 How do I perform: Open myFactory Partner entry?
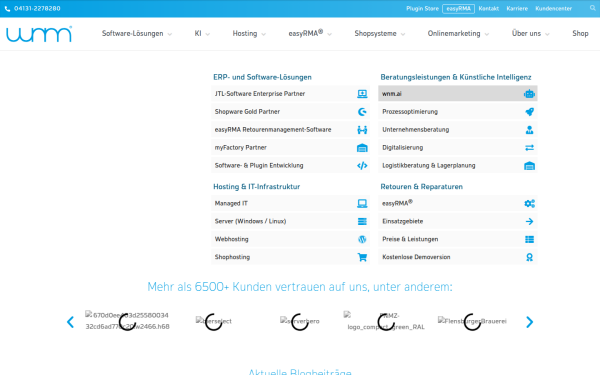pyautogui.click(x=290, y=148)
